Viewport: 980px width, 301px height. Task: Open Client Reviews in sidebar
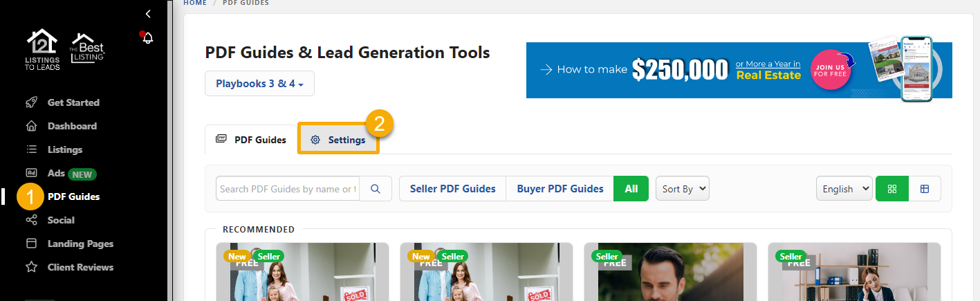coord(80,267)
